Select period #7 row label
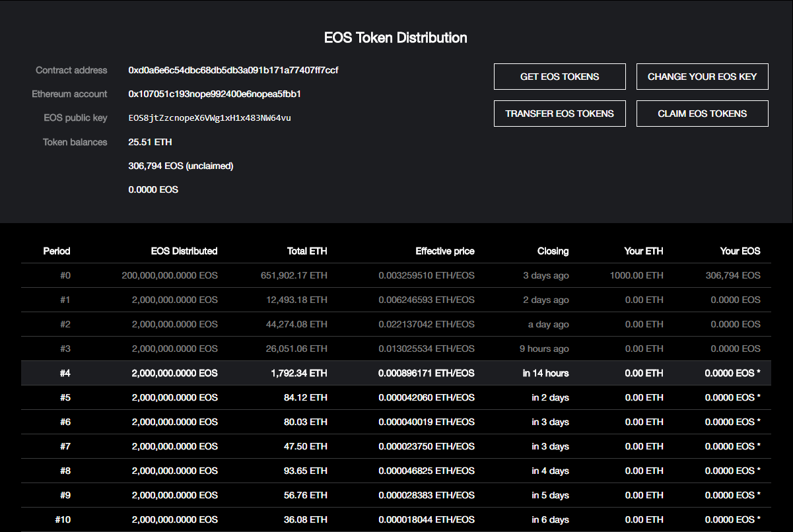Screen dimensions: 793x532 (x=65, y=446)
